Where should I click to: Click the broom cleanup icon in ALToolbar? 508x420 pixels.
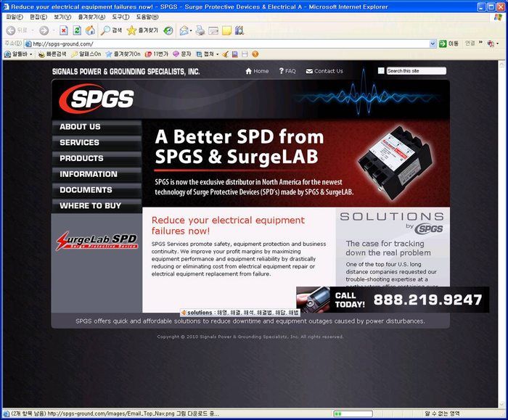(x=225, y=54)
